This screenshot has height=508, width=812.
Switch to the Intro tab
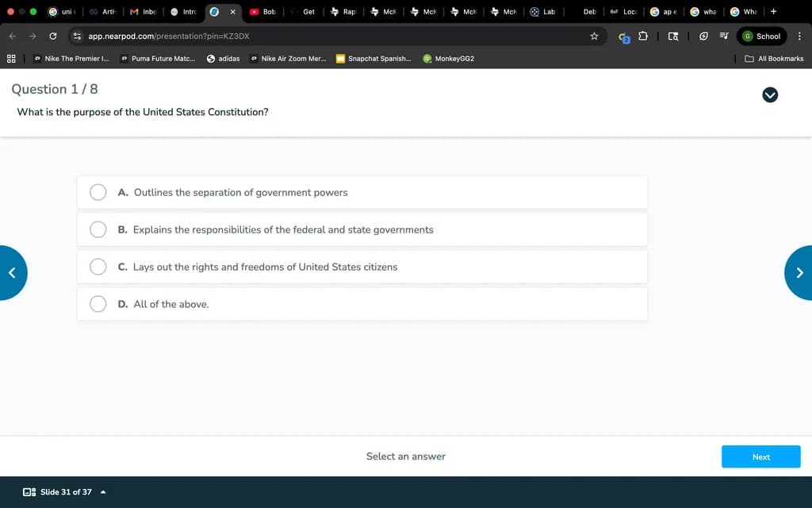coord(184,11)
